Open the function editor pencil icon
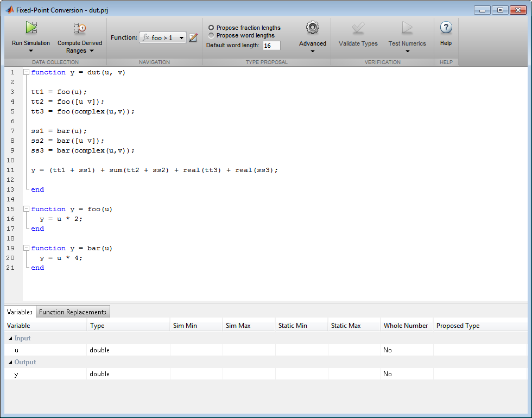 click(193, 37)
